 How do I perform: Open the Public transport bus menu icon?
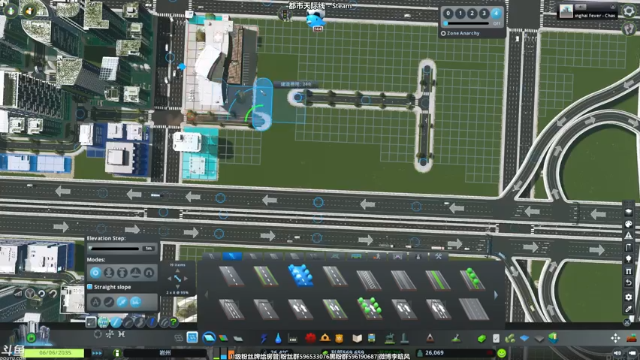tap(371, 338)
